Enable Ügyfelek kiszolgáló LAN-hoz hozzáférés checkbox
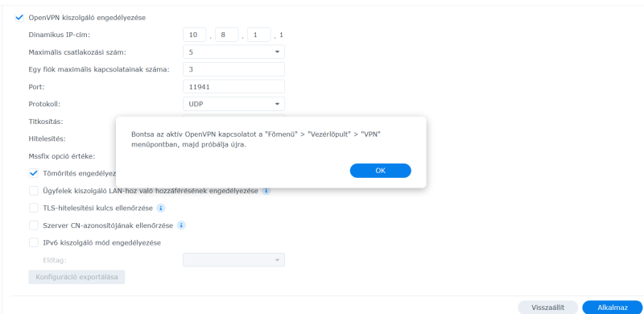644x314 pixels. coord(34,191)
